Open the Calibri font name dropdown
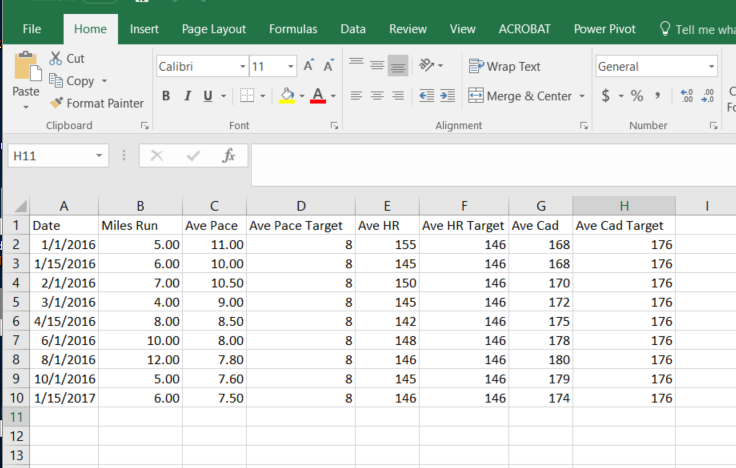The image size is (736, 468). 242,66
